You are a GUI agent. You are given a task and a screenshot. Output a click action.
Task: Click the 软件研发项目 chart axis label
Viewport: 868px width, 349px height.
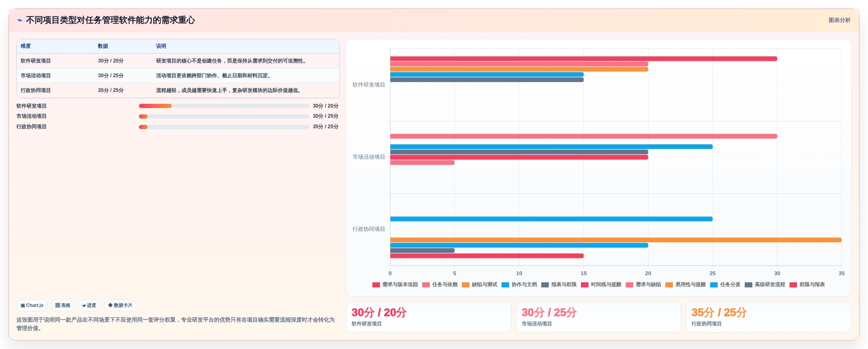tap(369, 85)
